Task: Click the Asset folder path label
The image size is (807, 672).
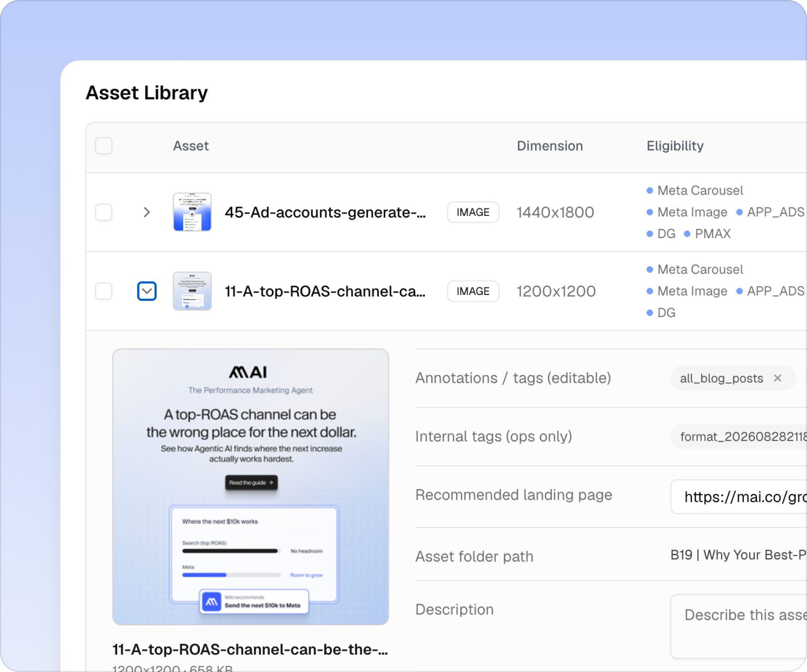Action: tap(474, 556)
